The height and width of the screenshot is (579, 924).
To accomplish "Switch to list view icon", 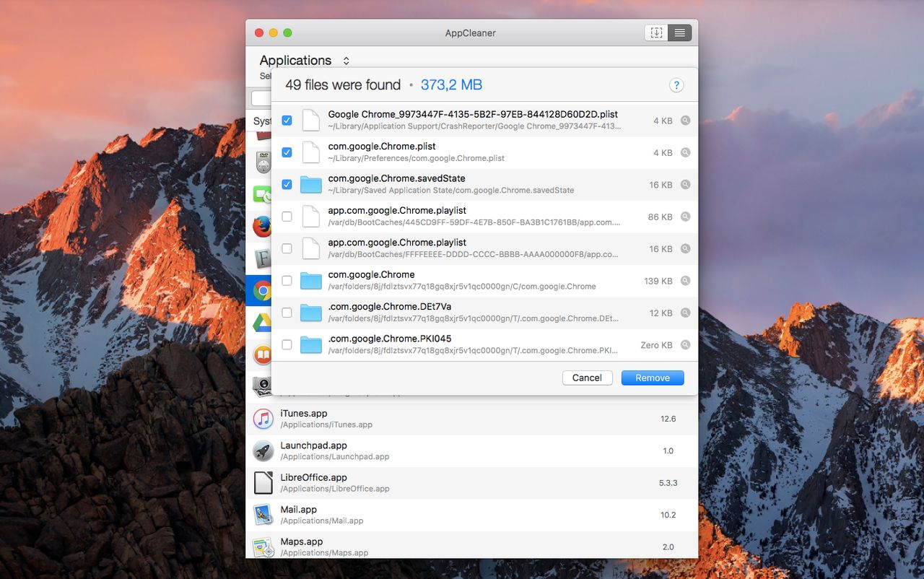I will coord(679,32).
